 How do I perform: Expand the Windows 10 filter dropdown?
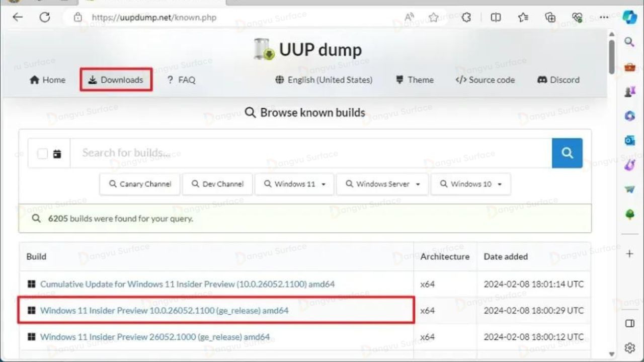(470, 184)
